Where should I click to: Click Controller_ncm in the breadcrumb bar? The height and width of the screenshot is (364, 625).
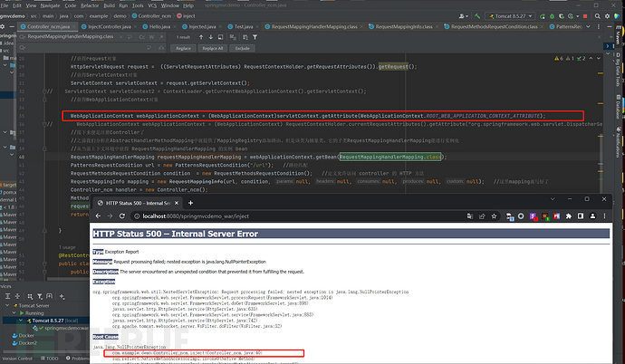coord(151,16)
